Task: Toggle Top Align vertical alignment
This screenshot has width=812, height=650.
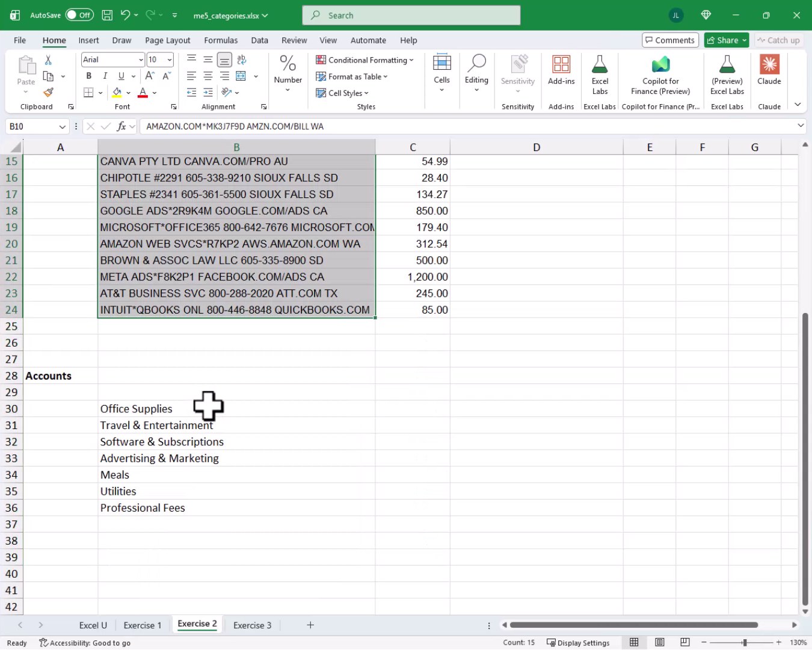Action: pos(191,60)
